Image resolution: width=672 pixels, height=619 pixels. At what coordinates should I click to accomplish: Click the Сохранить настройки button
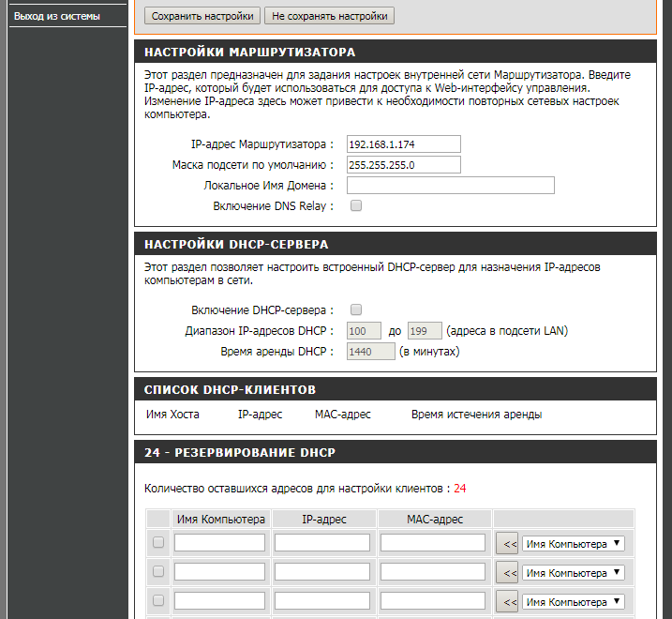click(x=202, y=16)
